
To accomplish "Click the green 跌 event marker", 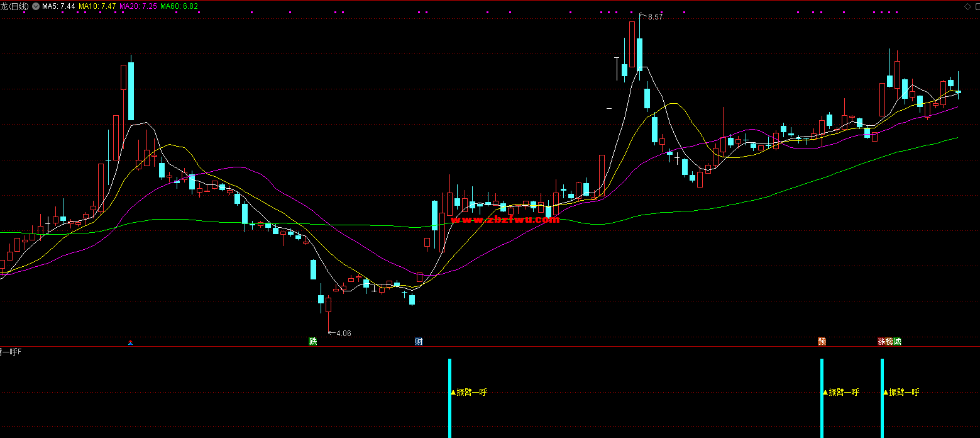I will [x=312, y=342].
